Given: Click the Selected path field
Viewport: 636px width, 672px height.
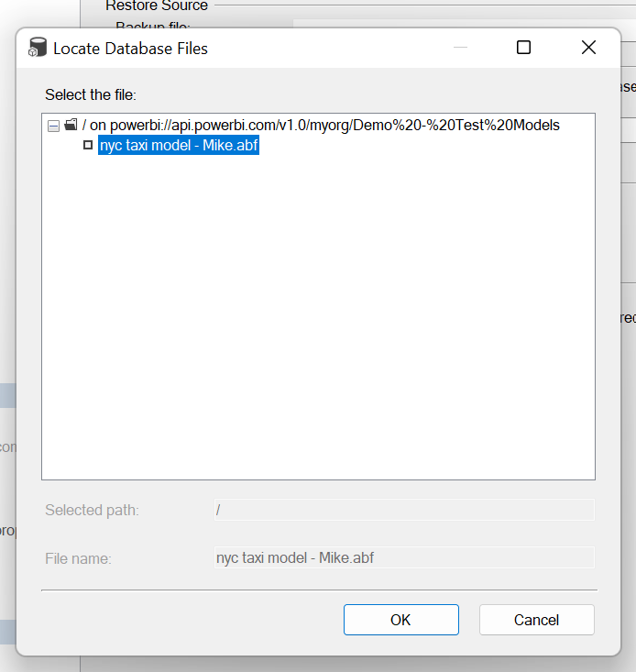Looking at the screenshot, I should click(x=404, y=510).
